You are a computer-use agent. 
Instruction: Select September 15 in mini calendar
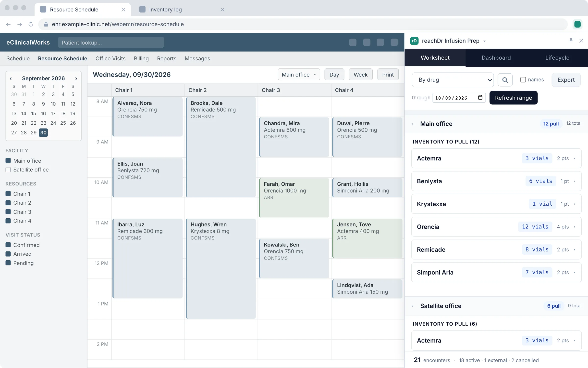pyautogui.click(x=34, y=114)
